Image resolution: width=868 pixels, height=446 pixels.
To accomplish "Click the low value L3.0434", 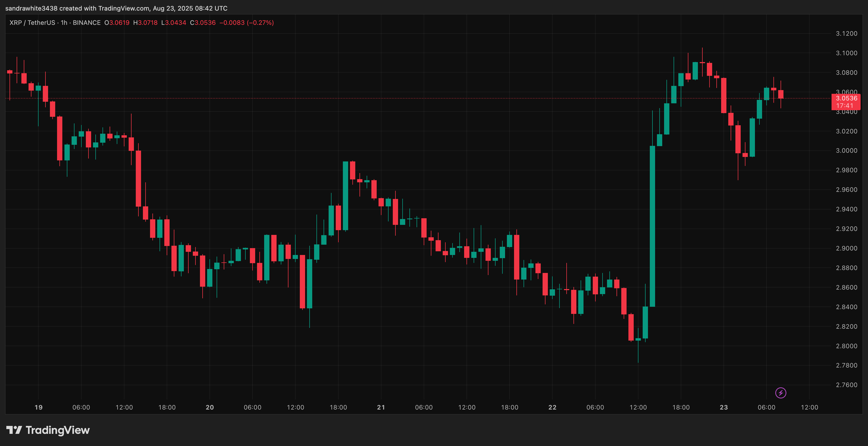I will click(174, 22).
